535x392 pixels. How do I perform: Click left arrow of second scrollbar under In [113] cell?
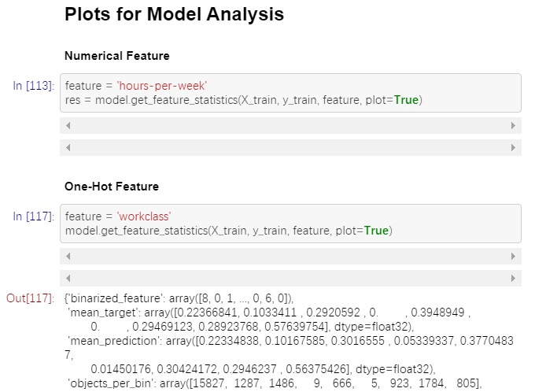tap(68, 147)
